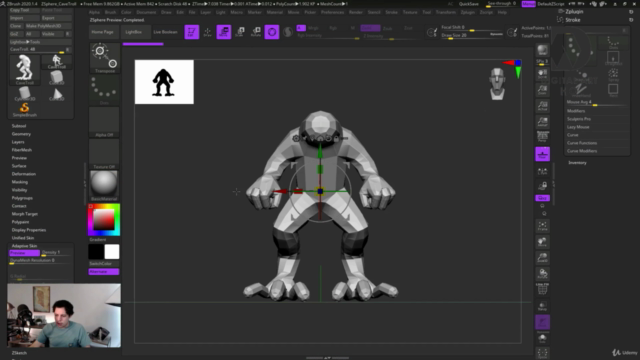640x360 pixels.
Task: Toggle the Persp perspective icon
Action: [542, 137]
